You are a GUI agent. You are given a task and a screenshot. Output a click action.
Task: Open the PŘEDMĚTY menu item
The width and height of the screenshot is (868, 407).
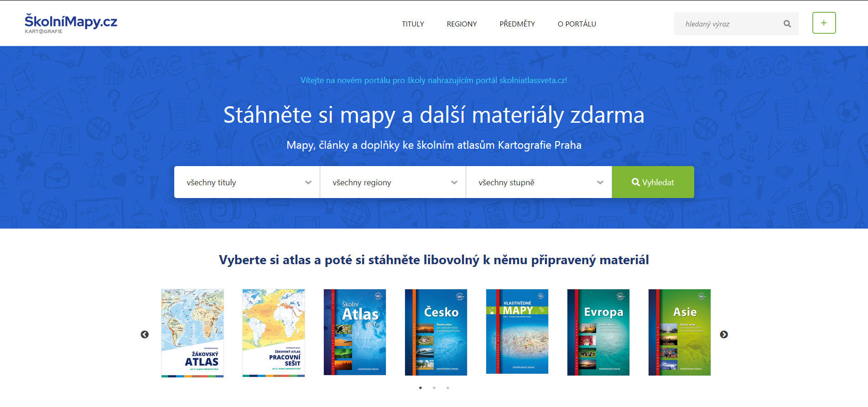pyautogui.click(x=517, y=24)
